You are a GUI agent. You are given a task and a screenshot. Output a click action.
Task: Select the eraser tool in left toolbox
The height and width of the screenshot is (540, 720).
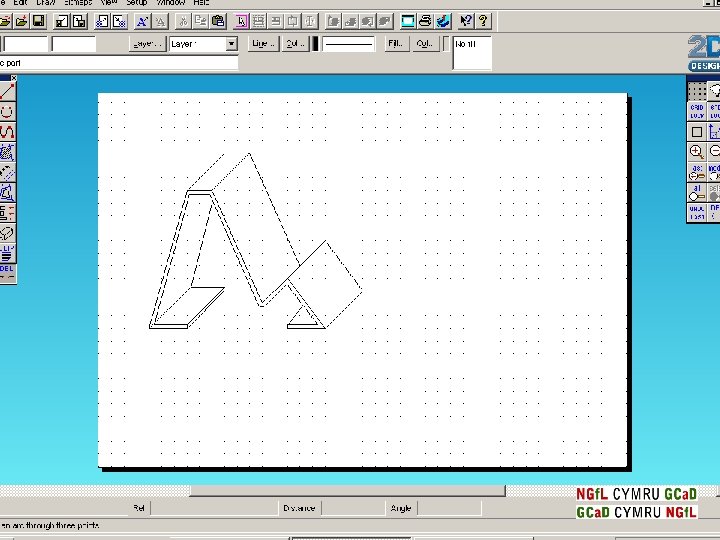pyautogui.click(x=7, y=233)
